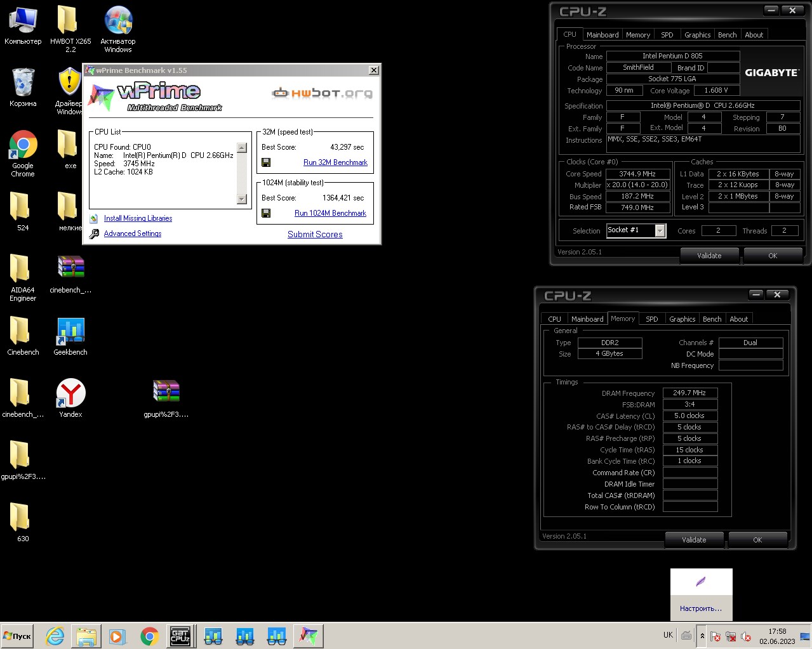The image size is (812, 649).
Task: Click Install Missing Libraries link text
Action: [138, 218]
